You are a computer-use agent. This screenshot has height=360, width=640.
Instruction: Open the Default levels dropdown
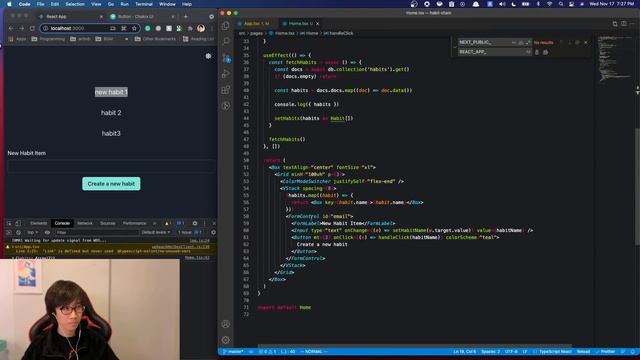pos(156,232)
